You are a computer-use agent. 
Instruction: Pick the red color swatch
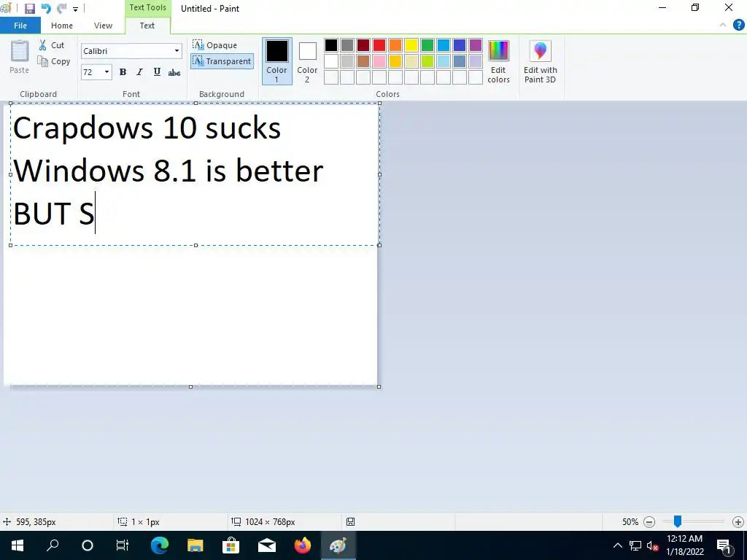(379, 45)
